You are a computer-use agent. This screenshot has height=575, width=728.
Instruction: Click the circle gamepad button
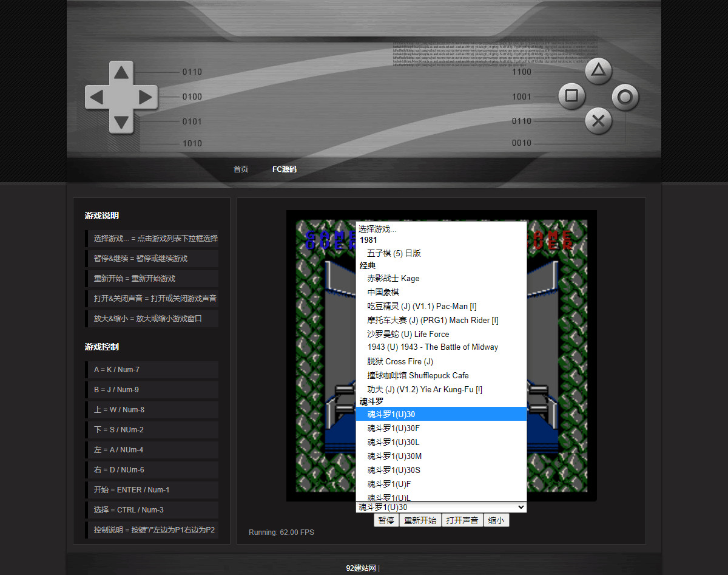(x=625, y=97)
